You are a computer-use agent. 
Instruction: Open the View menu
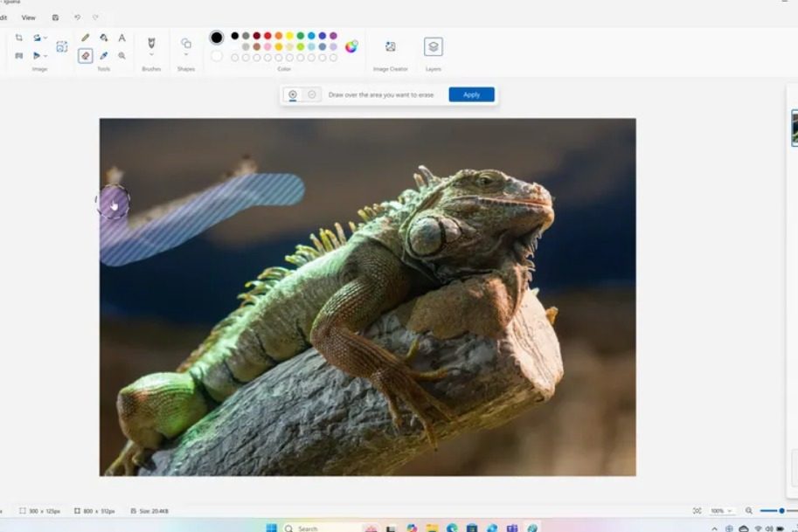(29, 17)
